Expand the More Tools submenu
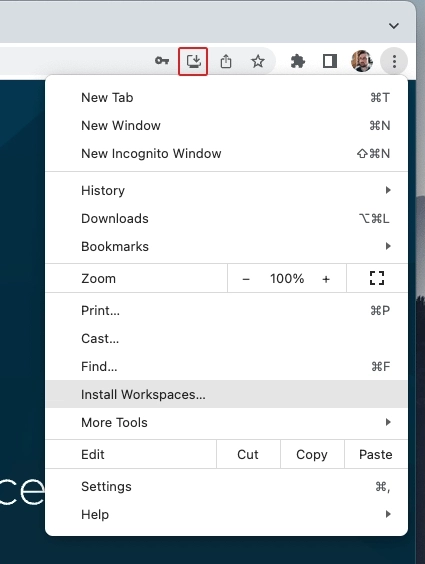425x564 pixels. (227, 422)
